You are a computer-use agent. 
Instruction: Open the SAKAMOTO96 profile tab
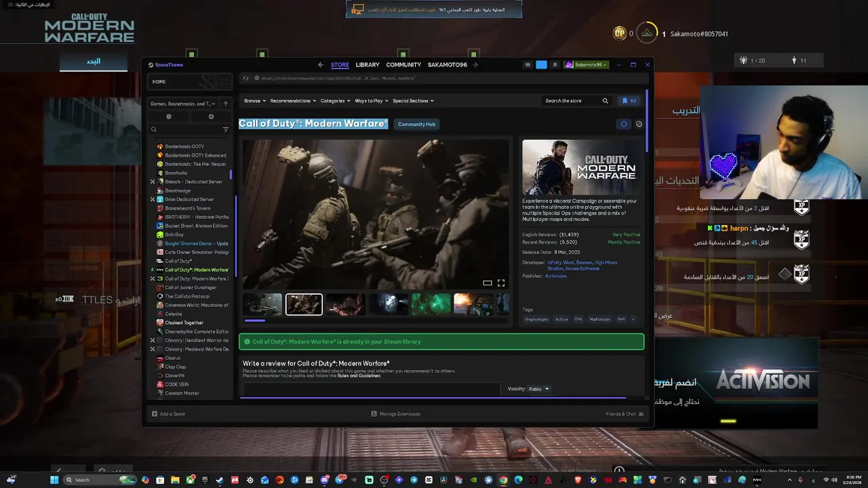point(448,65)
